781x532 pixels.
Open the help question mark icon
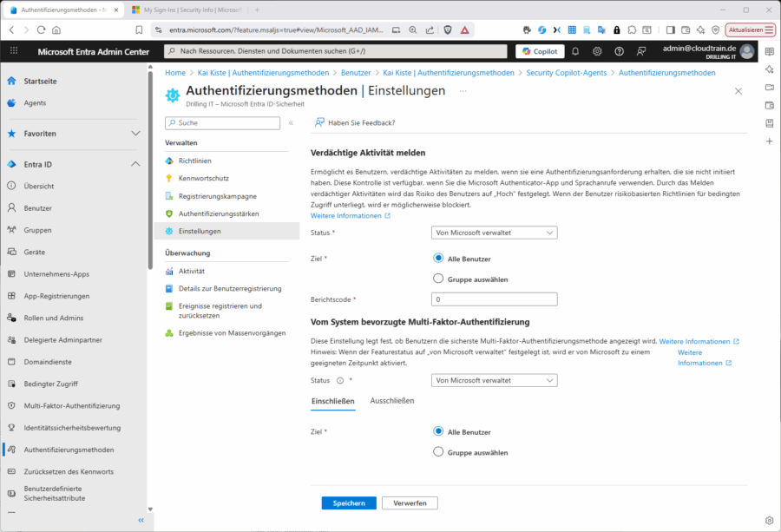[620, 51]
